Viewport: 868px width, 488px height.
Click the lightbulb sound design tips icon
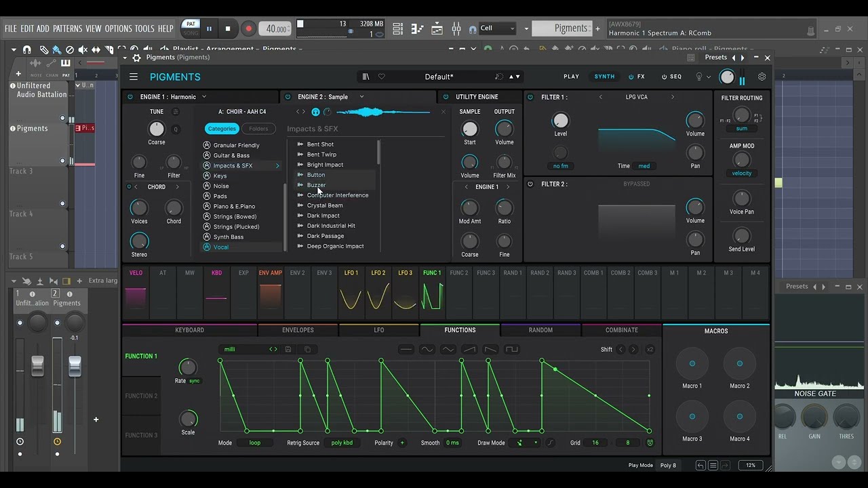click(x=699, y=77)
